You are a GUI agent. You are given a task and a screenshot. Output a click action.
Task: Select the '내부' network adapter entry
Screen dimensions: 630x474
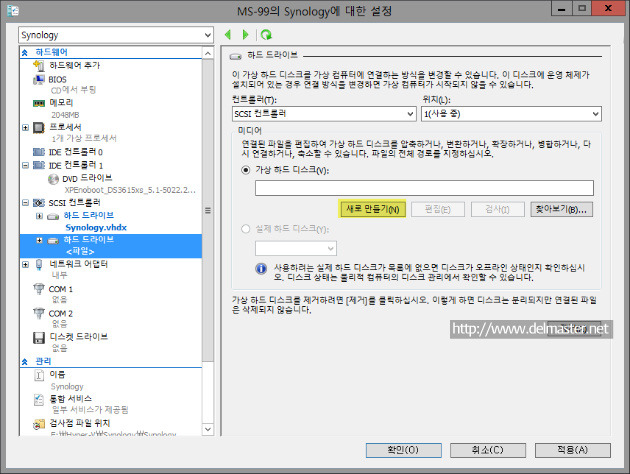(59, 275)
